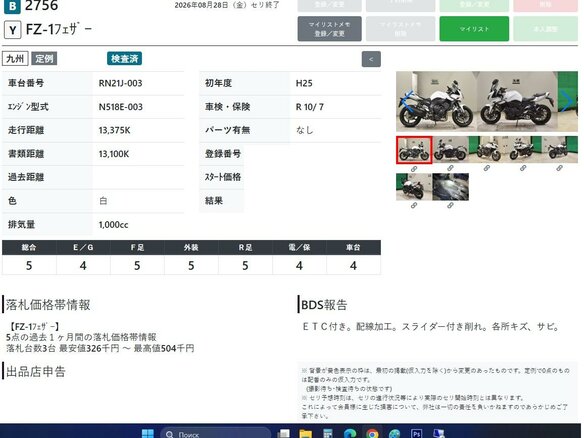Click the gray 定例 tag
Screen dimensions: 584x438
[44, 59]
